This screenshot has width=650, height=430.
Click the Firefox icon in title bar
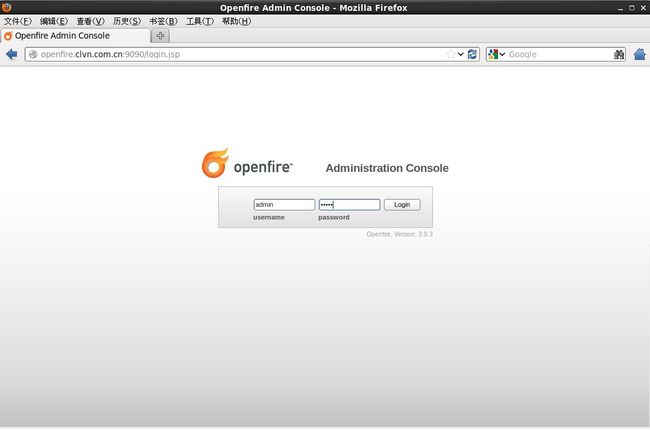(x=6, y=7)
